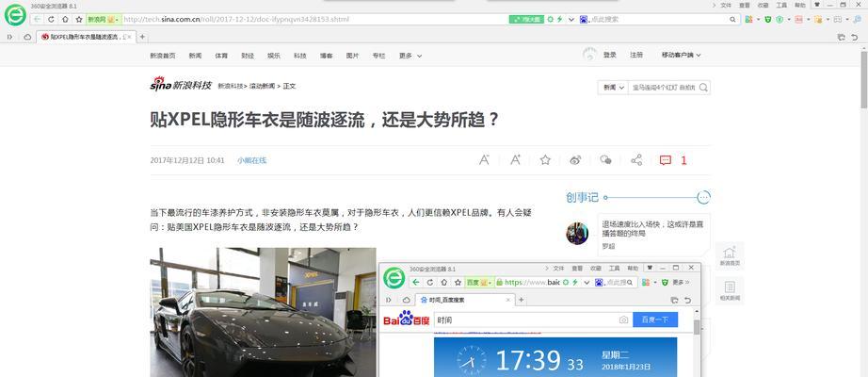Image resolution: width=868 pixels, height=377 pixels.
Task: Open the share icon in article toolbar
Action: click(x=636, y=160)
